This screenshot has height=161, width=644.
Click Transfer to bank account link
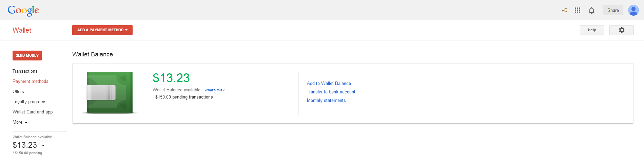pyautogui.click(x=331, y=92)
